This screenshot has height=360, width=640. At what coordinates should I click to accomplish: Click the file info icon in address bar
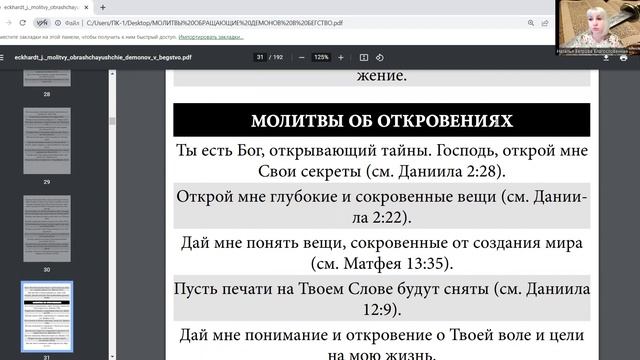coord(58,23)
